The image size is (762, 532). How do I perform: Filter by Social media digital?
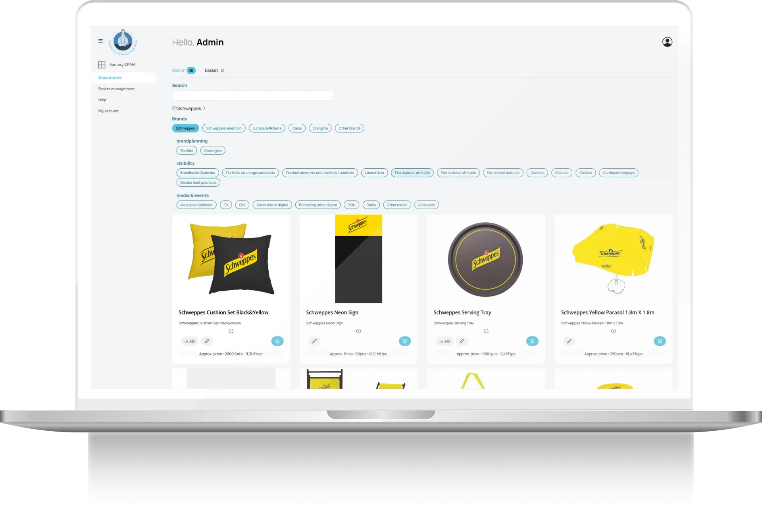[x=272, y=205]
